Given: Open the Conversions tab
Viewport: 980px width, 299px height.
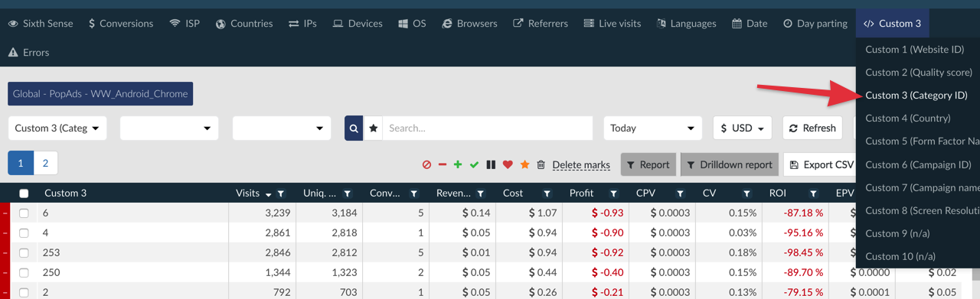Looking at the screenshot, I should coord(121,24).
